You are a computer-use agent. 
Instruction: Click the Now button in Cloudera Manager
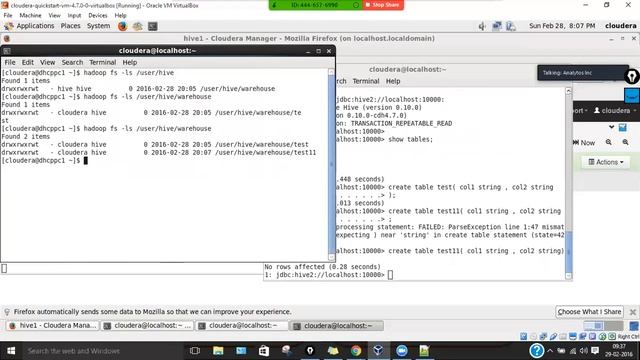(584, 142)
